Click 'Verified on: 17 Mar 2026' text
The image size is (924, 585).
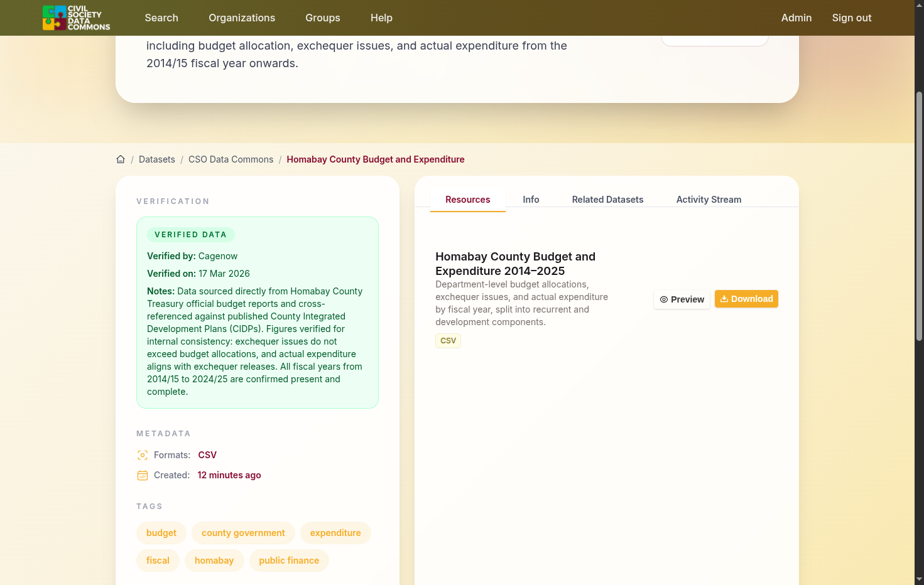198,274
